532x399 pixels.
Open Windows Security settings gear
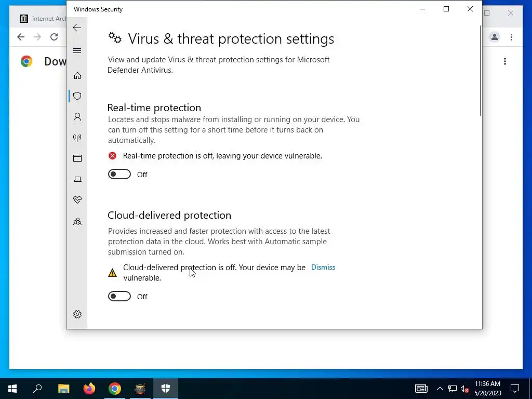tap(77, 314)
